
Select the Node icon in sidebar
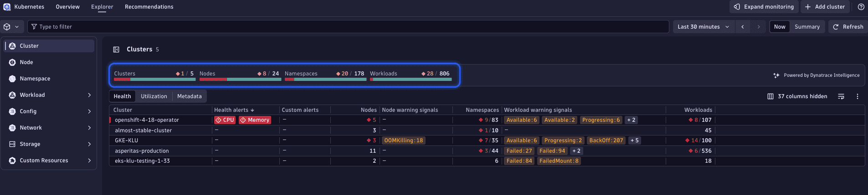(12, 62)
